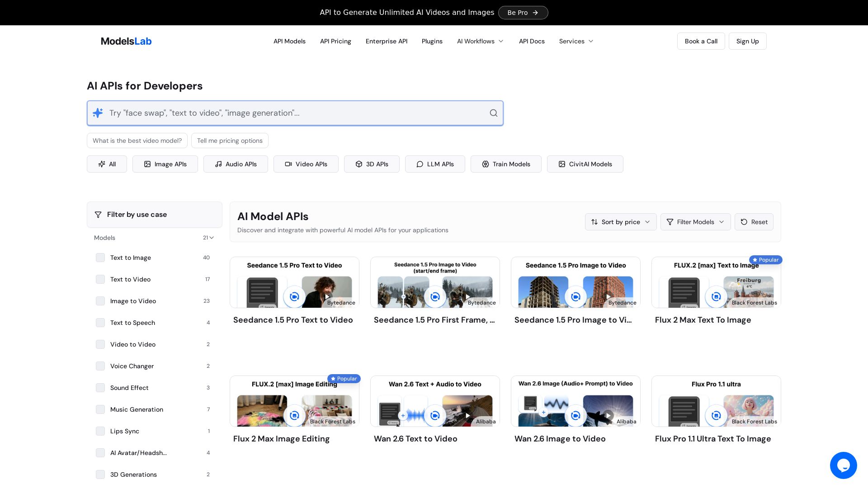Screen dimensions: 868x488
Task: Select the Video APIs category tab
Action: [306, 164]
